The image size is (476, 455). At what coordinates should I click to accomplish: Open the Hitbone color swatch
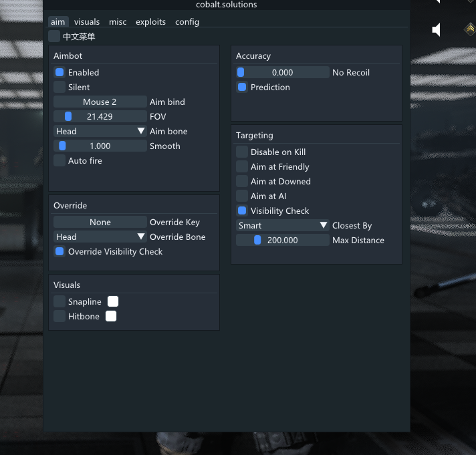pyautogui.click(x=111, y=316)
